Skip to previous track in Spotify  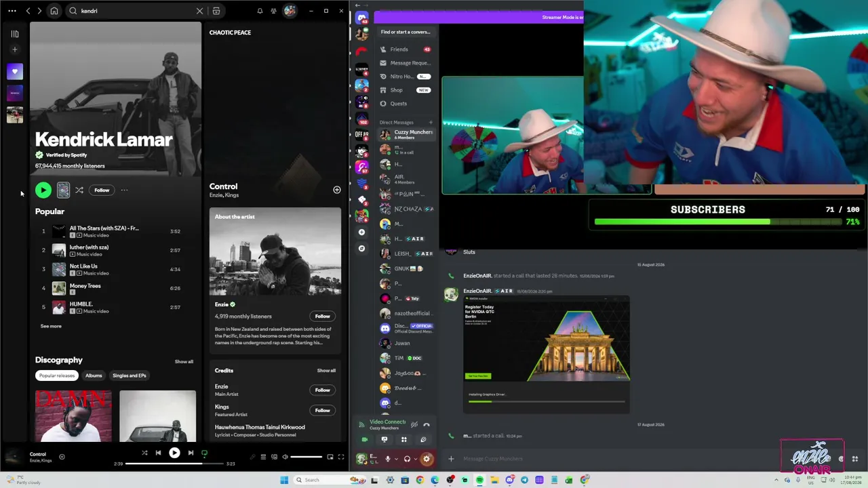pos(158,453)
